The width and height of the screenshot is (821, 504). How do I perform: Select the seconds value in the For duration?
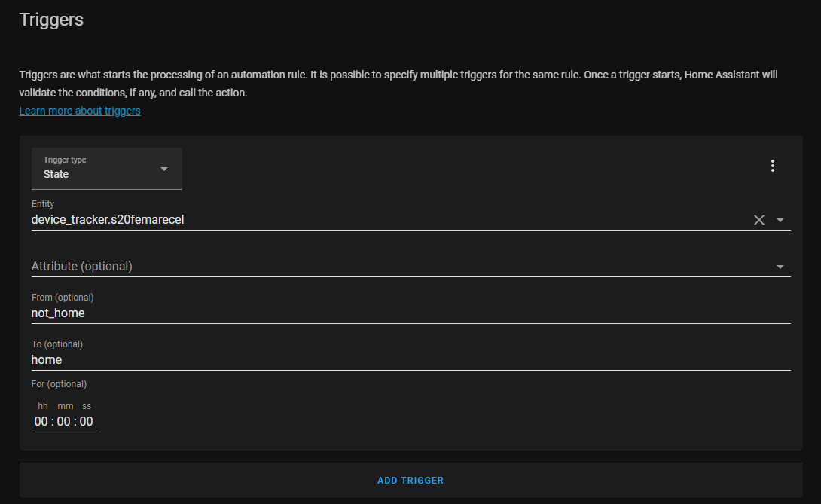(87, 422)
